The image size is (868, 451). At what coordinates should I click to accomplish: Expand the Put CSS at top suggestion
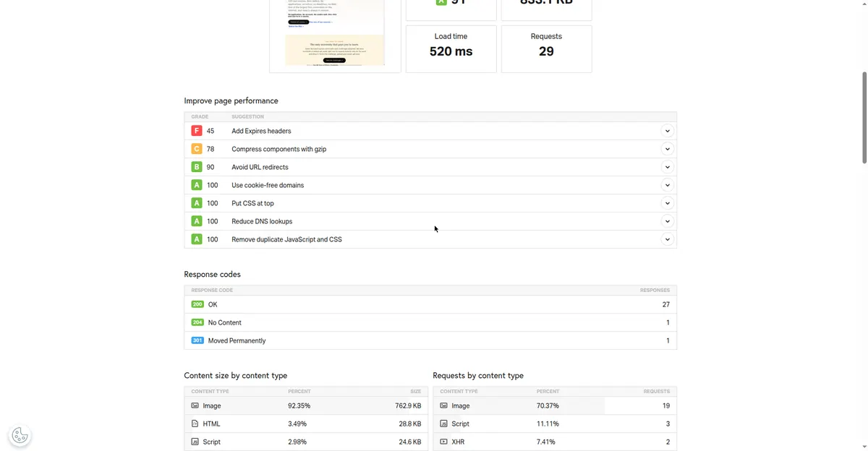click(667, 203)
